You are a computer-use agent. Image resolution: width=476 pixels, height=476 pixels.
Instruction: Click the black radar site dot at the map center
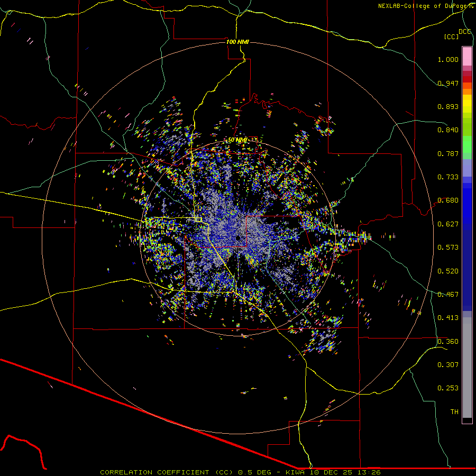238,238
